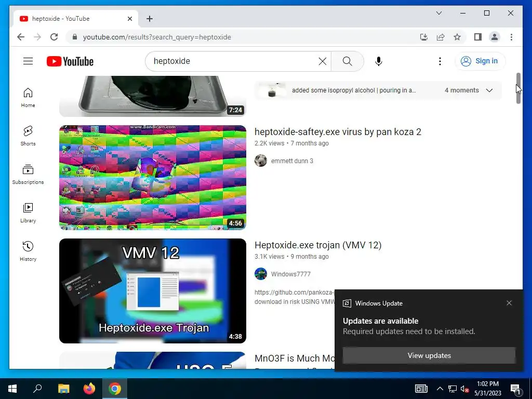Go back in Chrome
Screen dimensions: 532x399
tap(21, 37)
